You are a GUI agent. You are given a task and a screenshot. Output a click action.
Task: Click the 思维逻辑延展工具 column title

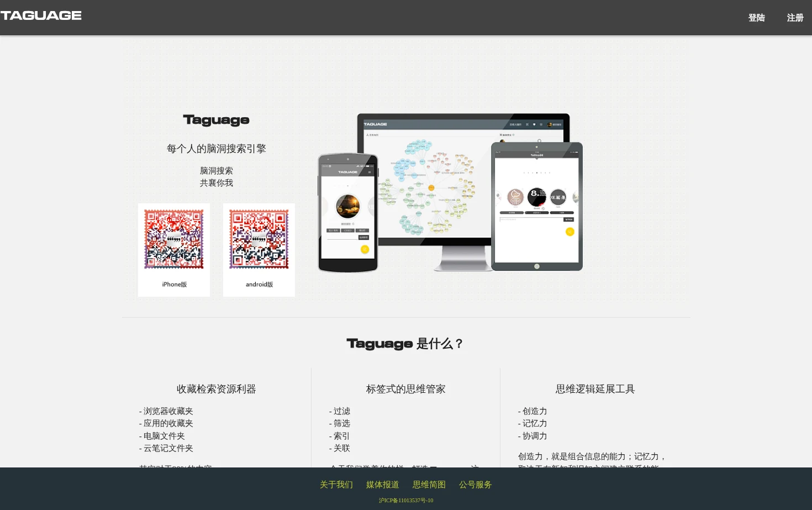pos(595,389)
